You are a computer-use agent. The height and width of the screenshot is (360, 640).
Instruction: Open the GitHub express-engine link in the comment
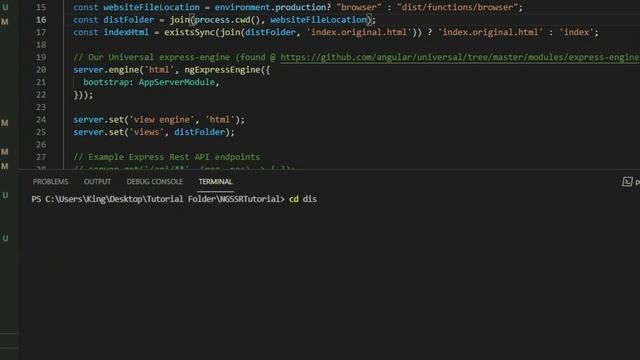tap(460, 57)
